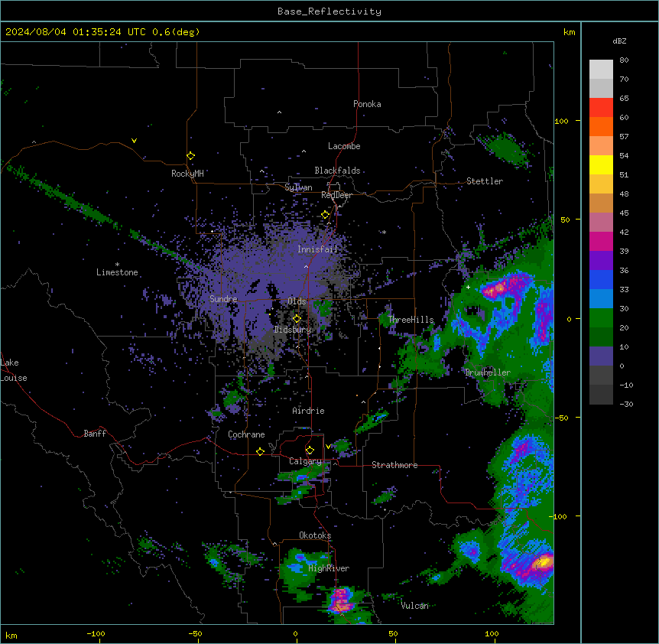Click the Blackfalds city label
The width and height of the screenshot is (659, 644).
pyautogui.click(x=337, y=171)
